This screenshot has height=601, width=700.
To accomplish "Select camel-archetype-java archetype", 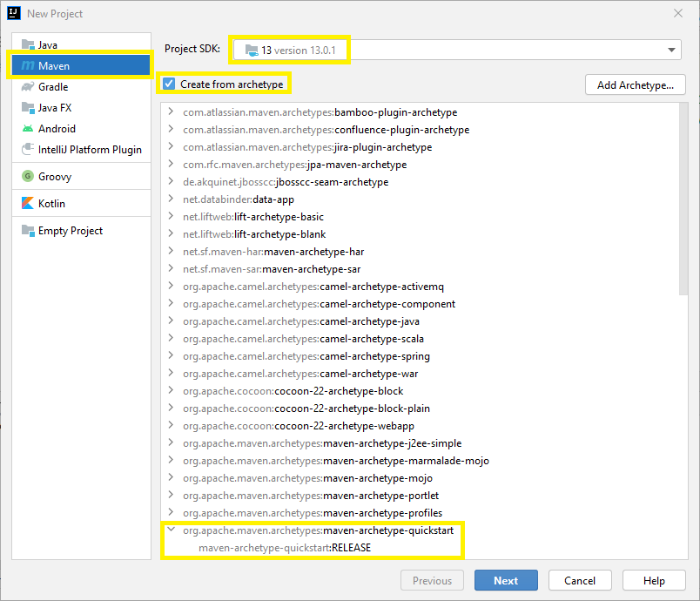I will pos(301,321).
